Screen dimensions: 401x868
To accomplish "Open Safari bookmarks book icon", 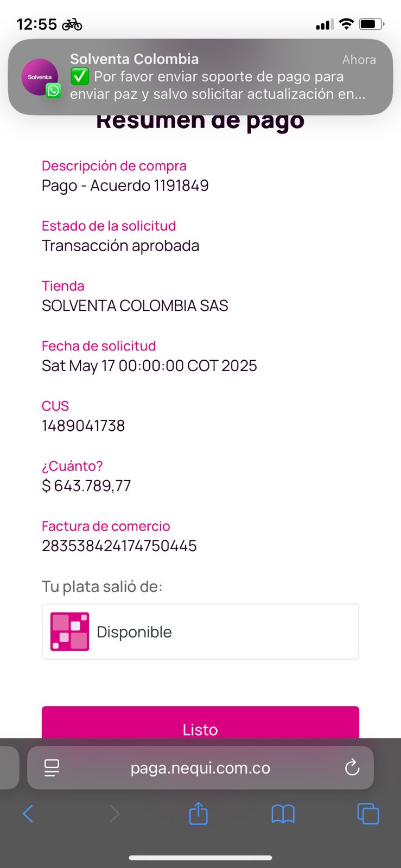I will [x=283, y=813].
